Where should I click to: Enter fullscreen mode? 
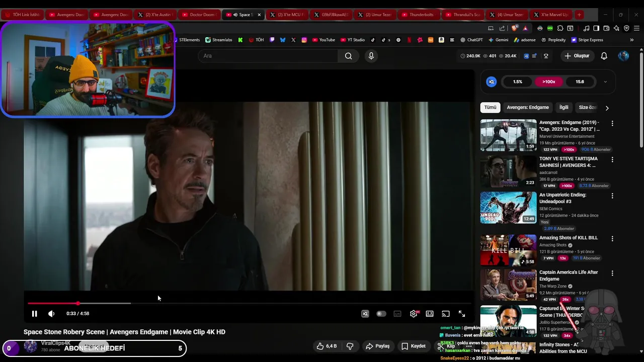(462, 314)
